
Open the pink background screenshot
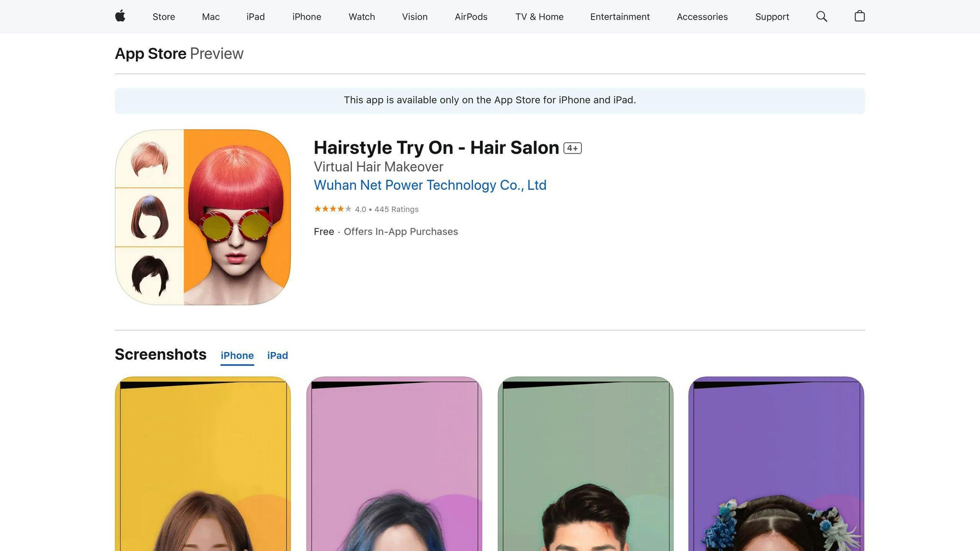[x=394, y=463]
